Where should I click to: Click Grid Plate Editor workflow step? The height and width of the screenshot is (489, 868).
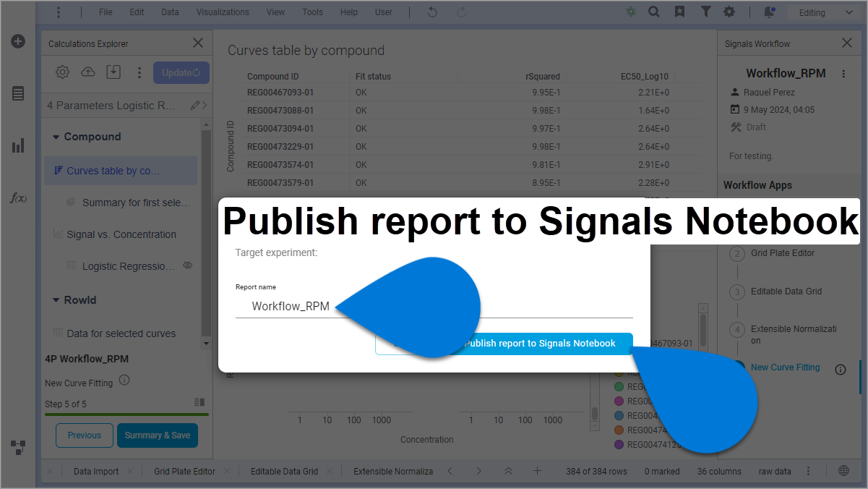pyautogui.click(x=783, y=253)
